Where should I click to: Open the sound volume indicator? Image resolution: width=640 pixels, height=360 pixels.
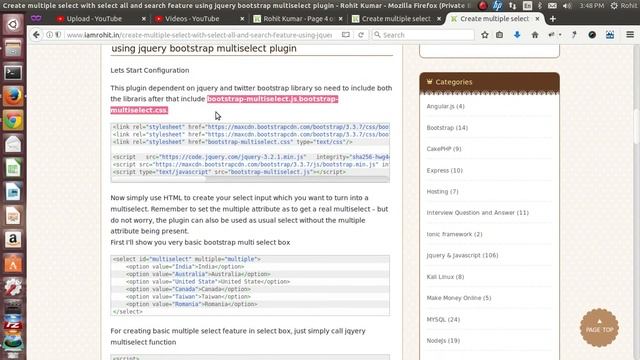click(x=567, y=6)
